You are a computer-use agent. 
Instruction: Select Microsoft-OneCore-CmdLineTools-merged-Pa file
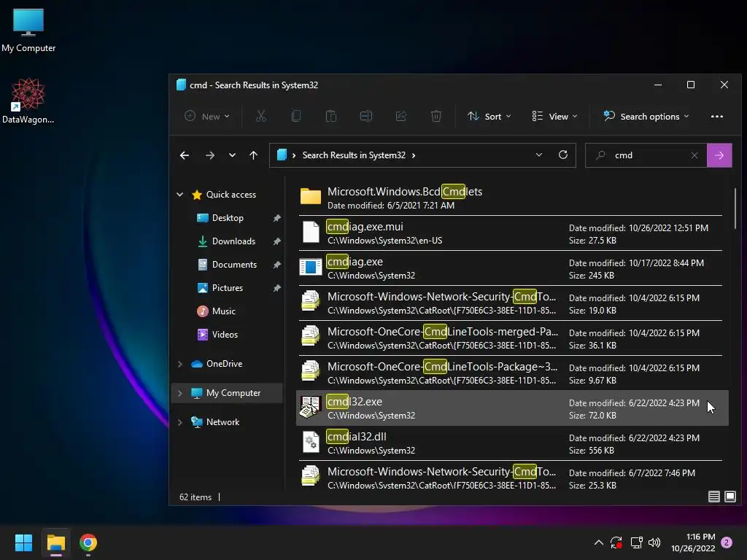click(x=510, y=338)
